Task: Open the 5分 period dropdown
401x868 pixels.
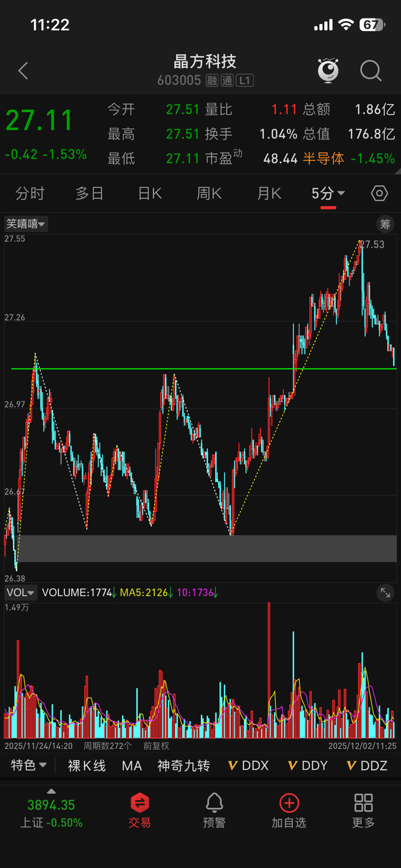Action: pyautogui.click(x=328, y=194)
